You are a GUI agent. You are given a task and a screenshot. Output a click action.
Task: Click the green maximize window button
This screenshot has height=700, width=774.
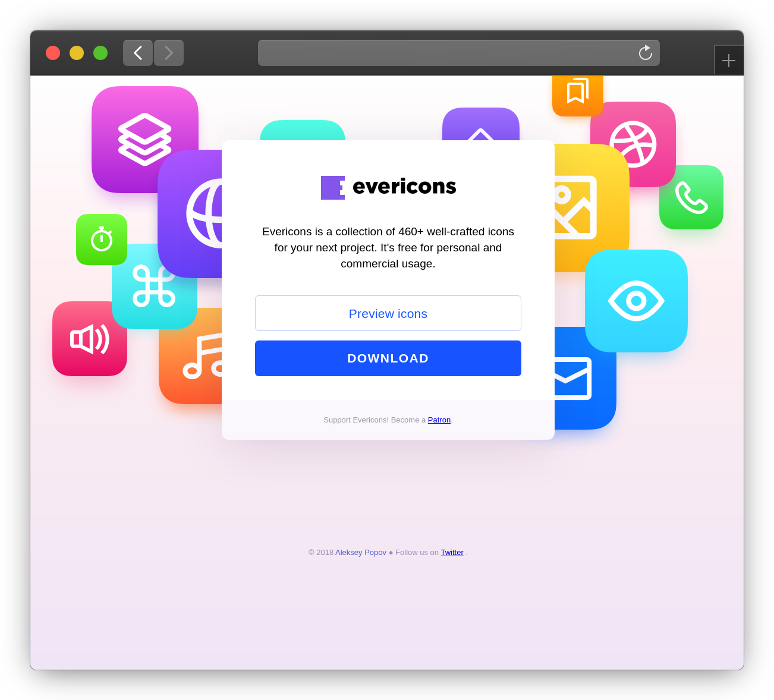tap(100, 53)
